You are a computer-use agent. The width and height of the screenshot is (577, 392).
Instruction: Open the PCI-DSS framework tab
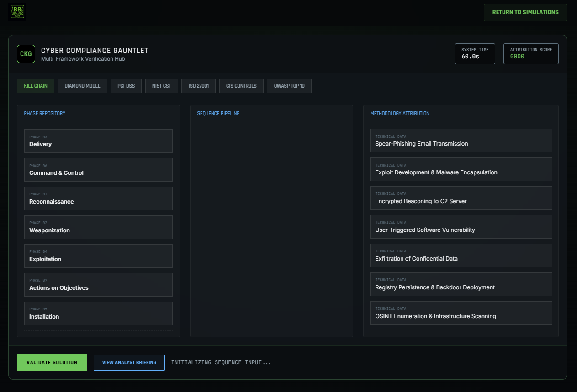coord(126,86)
